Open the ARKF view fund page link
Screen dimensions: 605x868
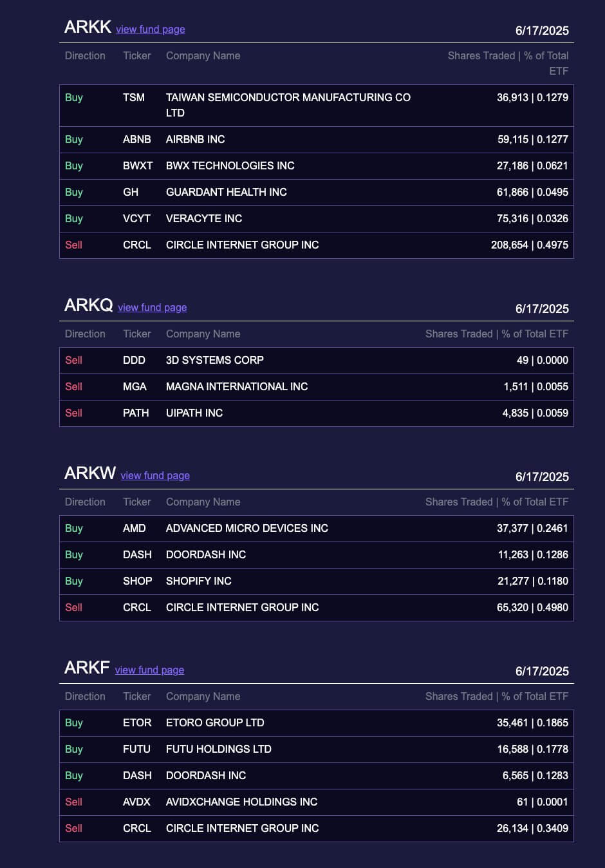click(x=149, y=670)
